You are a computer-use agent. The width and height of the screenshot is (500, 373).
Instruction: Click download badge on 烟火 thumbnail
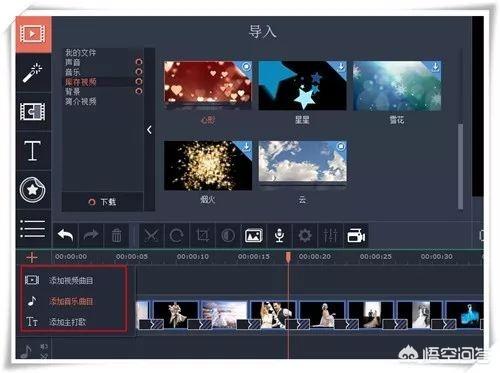point(246,146)
